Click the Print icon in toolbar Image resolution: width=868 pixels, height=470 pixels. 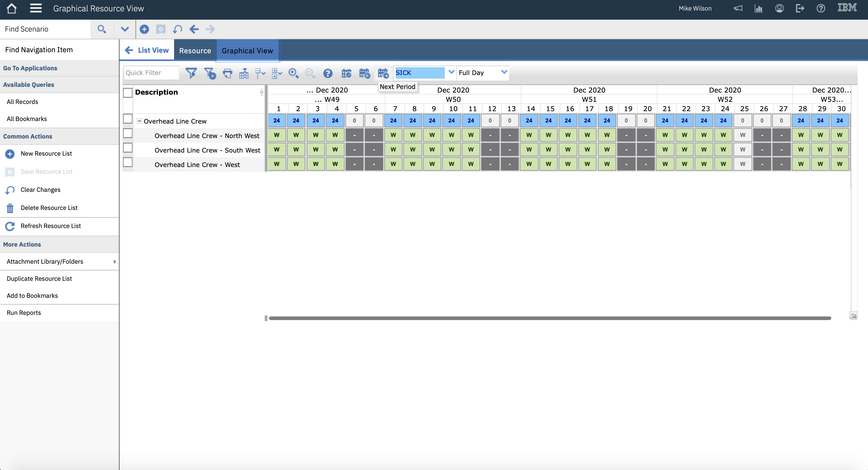click(x=228, y=73)
